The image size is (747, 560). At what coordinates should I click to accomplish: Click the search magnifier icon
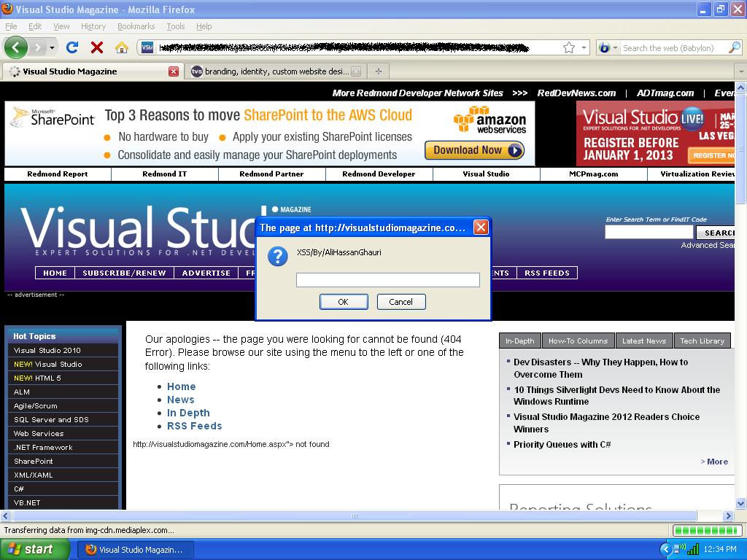click(734, 47)
